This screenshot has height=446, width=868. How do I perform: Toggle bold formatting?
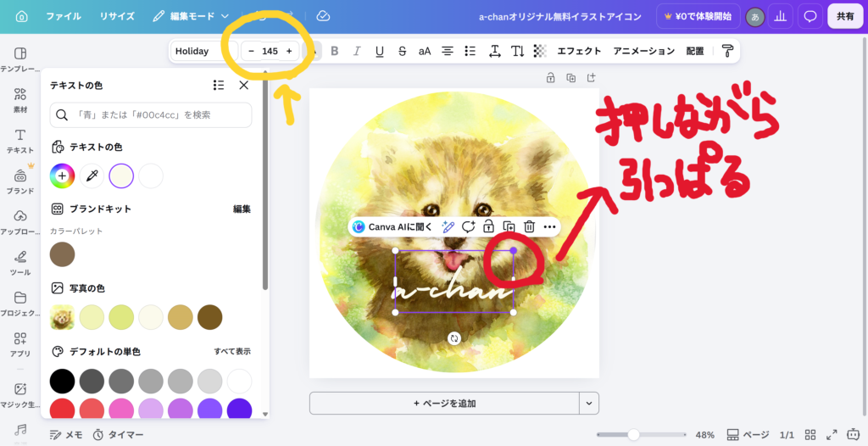click(x=334, y=51)
